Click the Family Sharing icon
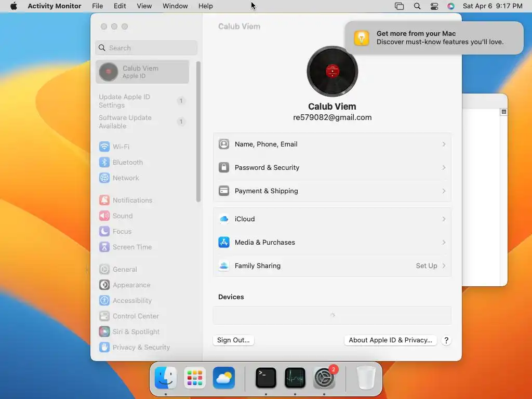 [x=223, y=265]
